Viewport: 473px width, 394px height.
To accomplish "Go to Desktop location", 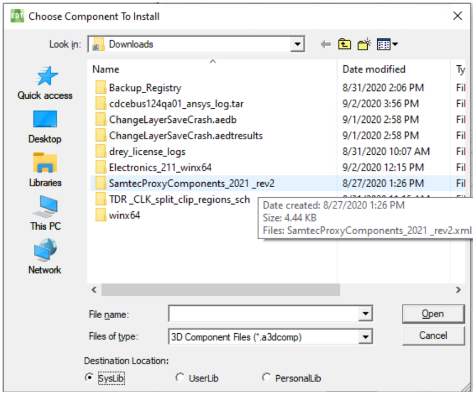I will tap(45, 127).
